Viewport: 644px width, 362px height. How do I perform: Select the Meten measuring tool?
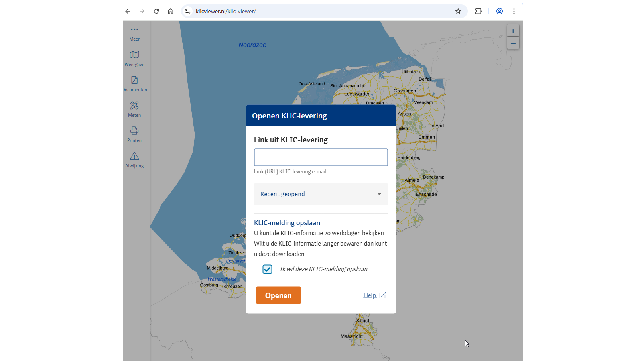click(x=134, y=106)
